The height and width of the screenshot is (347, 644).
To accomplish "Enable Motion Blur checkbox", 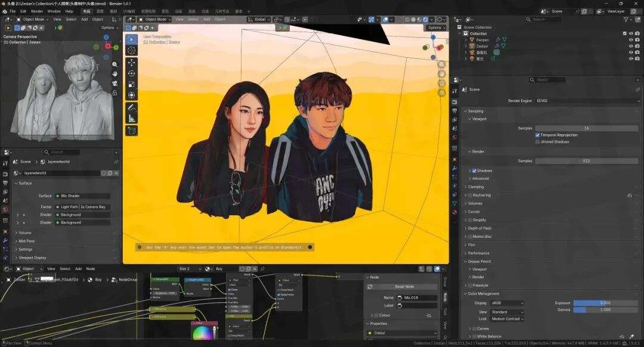I will pos(470,237).
